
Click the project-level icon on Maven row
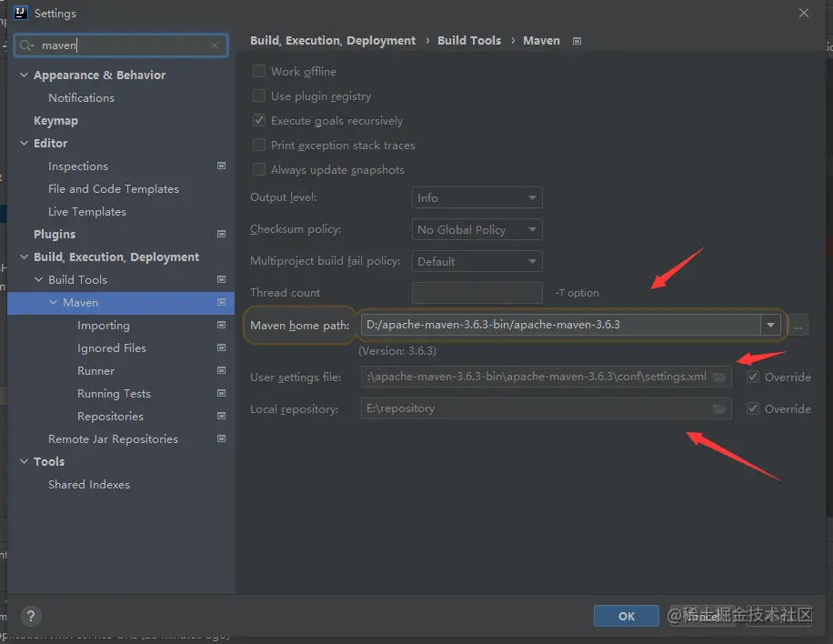(222, 302)
